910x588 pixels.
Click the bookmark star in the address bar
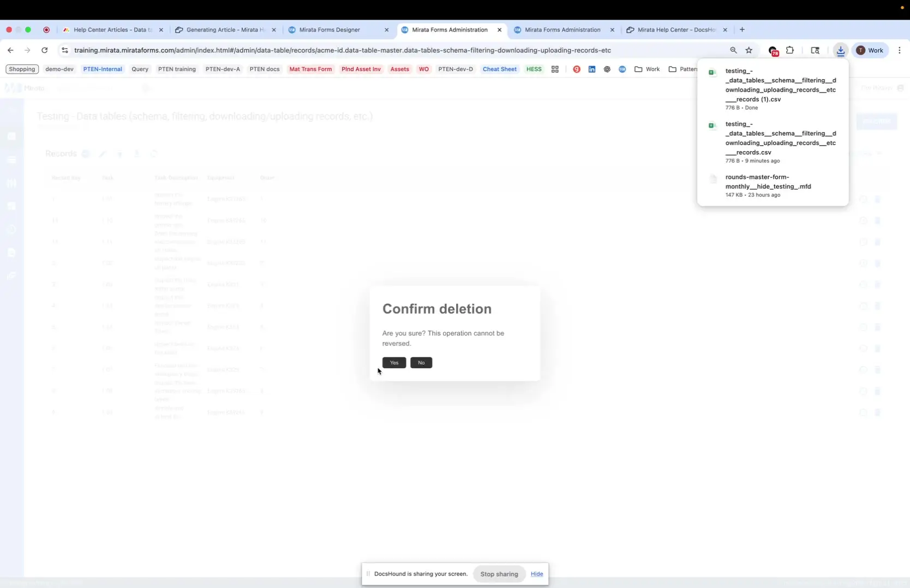pos(749,50)
